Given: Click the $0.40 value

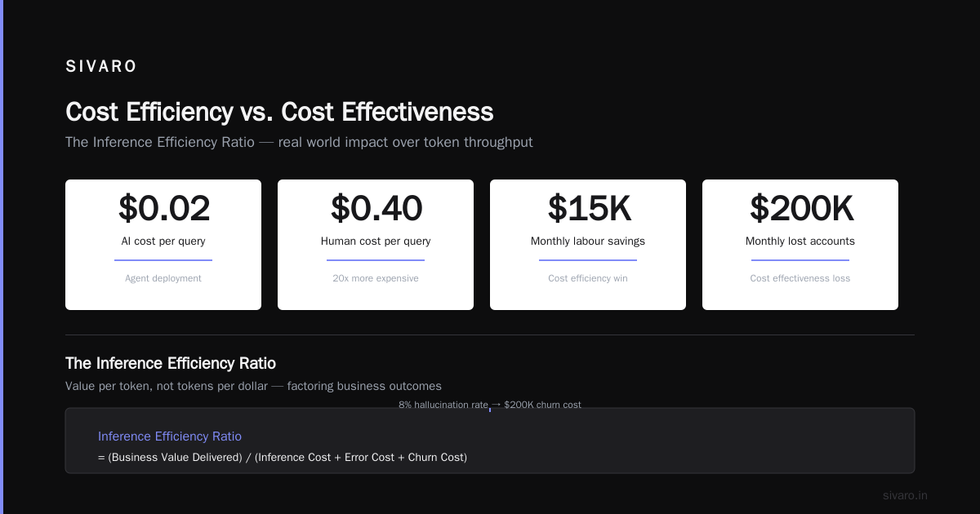Looking at the screenshot, I should coord(376,208).
